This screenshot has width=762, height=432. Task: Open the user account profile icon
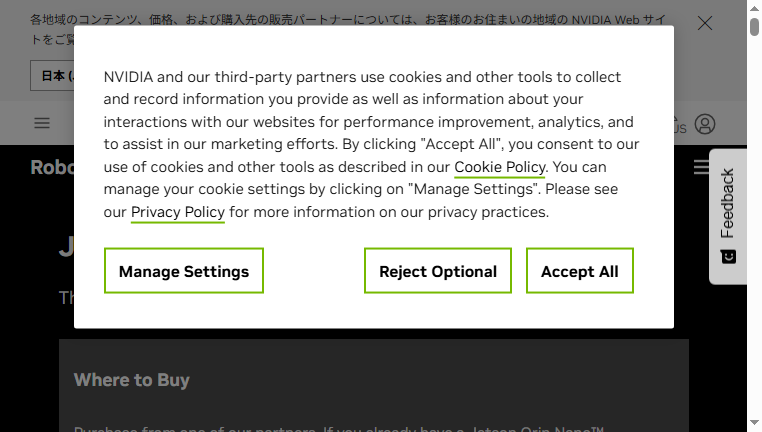click(705, 124)
